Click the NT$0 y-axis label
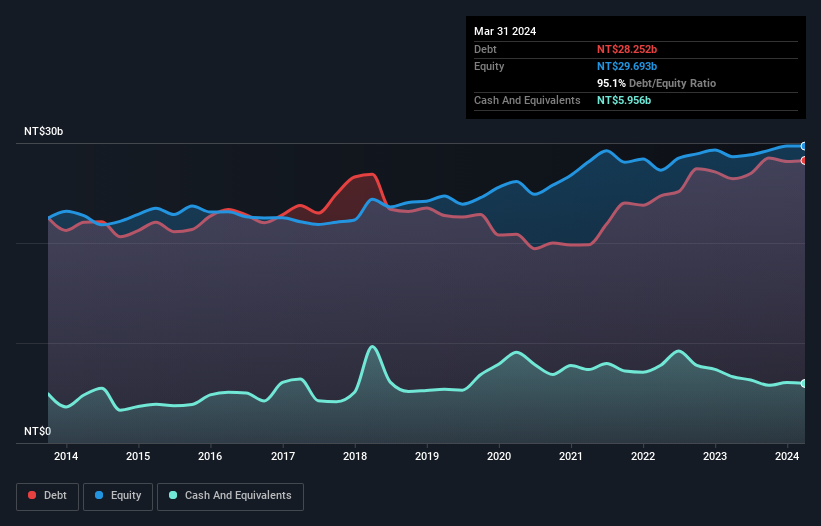The width and height of the screenshot is (821, 526). 38,431
